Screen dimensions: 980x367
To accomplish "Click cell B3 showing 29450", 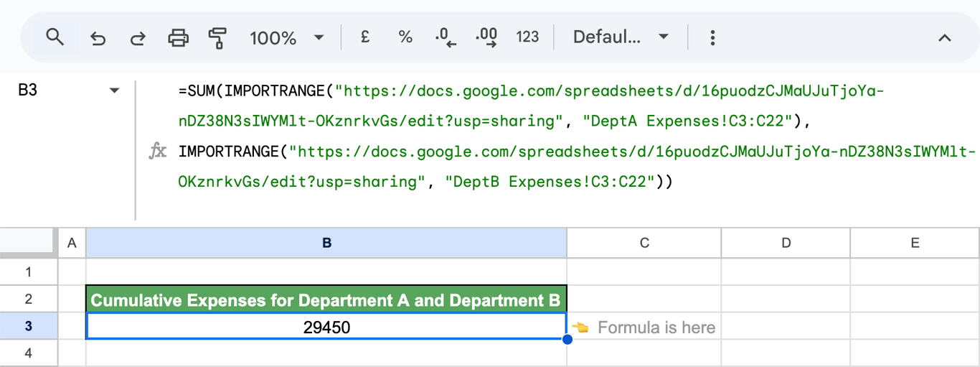I will pyautogui.click(x=326, y=327).
